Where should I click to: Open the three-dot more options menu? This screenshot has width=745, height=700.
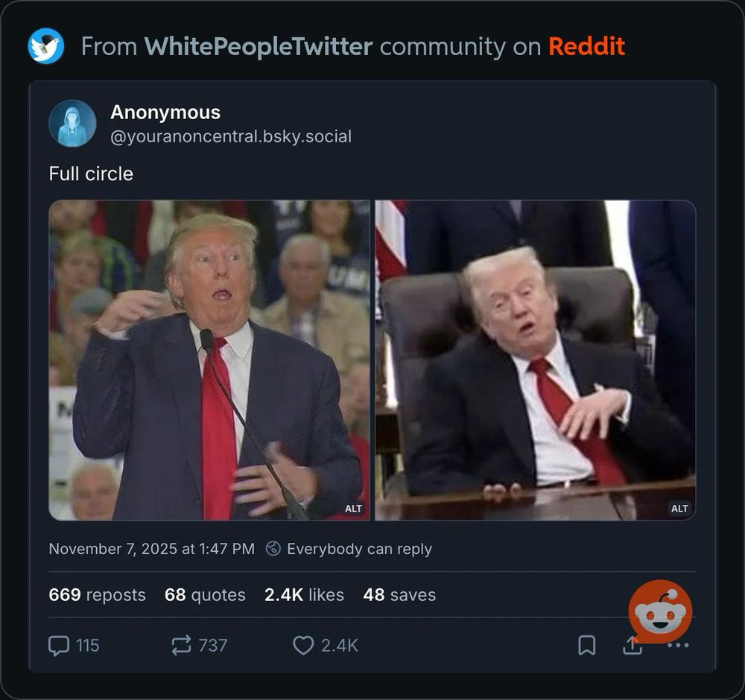tap(678, 646)
